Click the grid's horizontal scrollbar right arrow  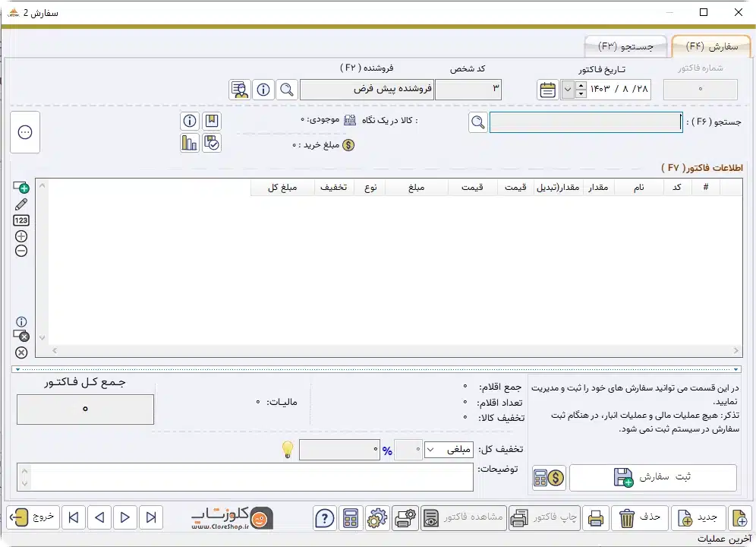(736, 351)
